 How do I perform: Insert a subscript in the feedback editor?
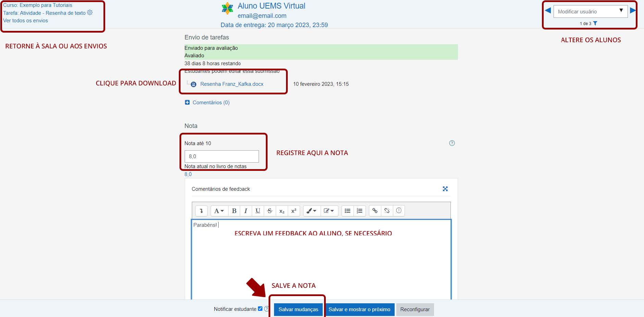[282, 211]
